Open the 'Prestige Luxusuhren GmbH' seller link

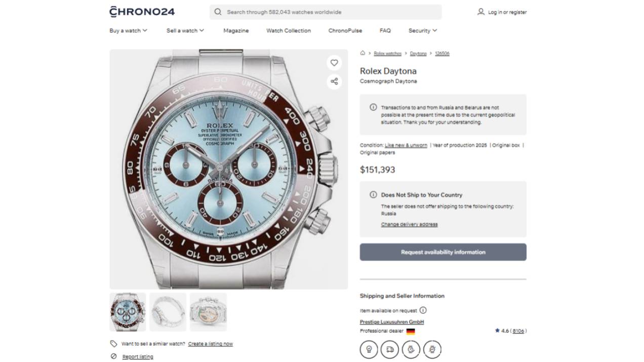(392, 322)
